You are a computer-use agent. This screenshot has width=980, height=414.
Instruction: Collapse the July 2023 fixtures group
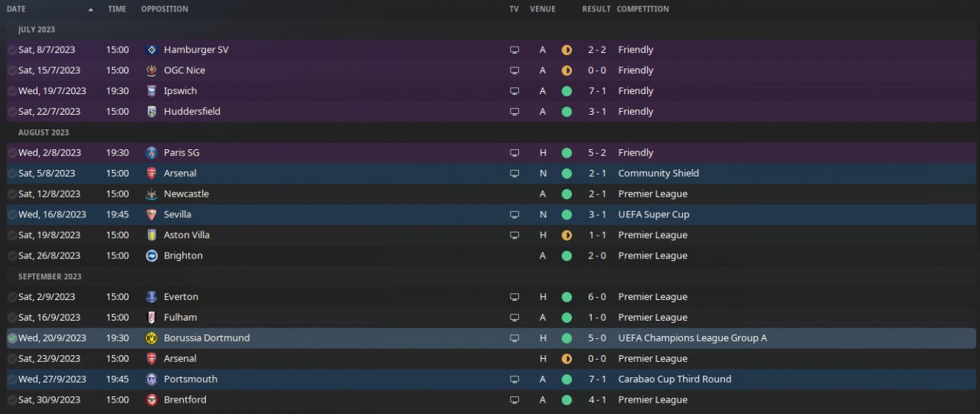(37, 30)
